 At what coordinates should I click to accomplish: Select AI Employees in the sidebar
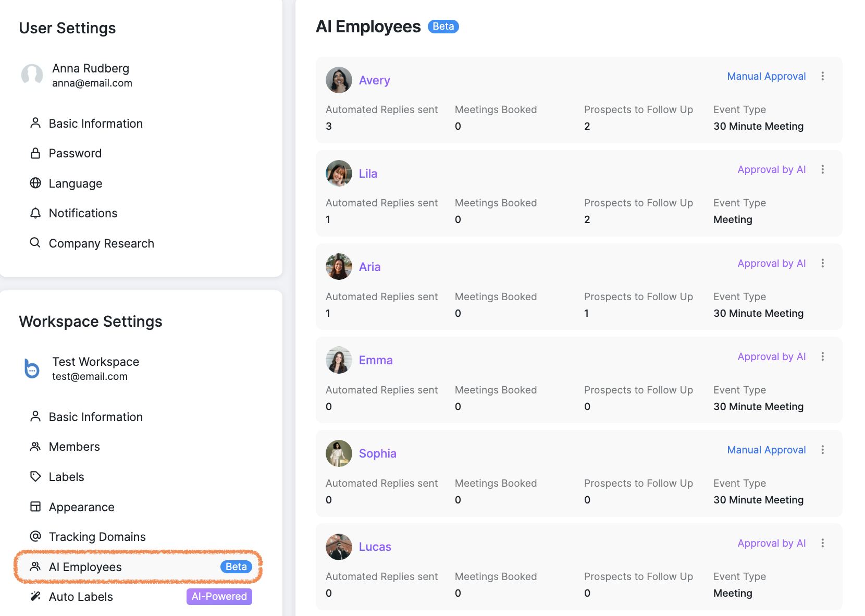[x=85, y=567]
